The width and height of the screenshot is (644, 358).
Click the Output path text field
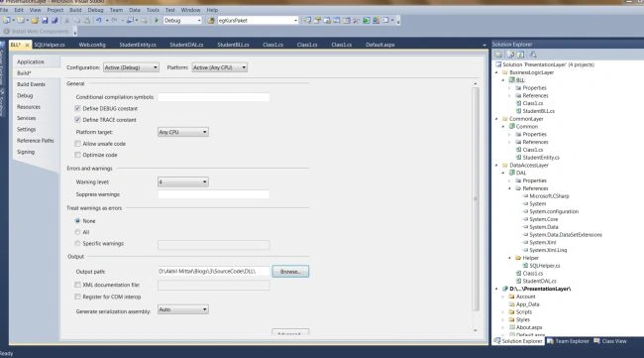coord(214,272)
